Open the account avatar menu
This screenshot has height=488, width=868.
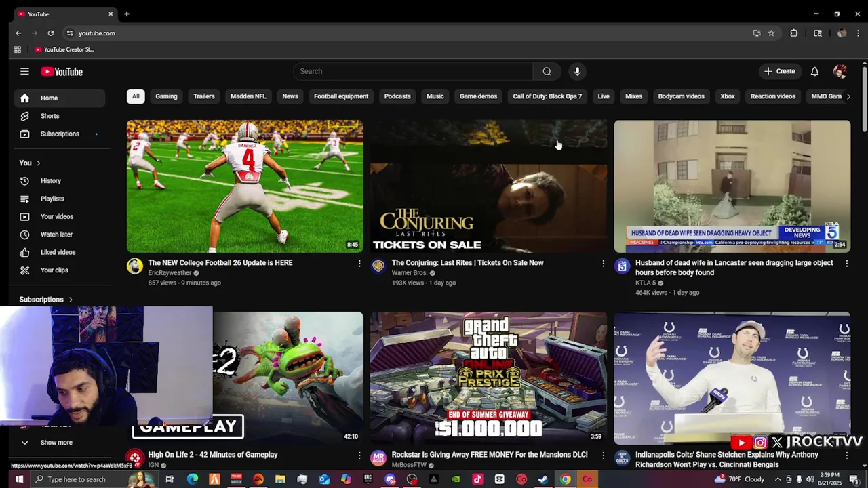pos(840,71)
